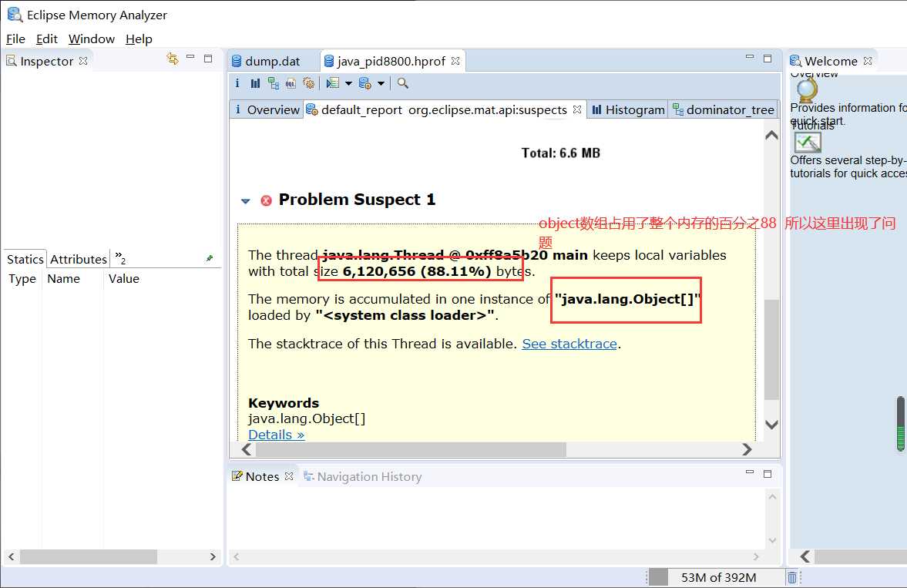Open the OQL query editor icon

(x=291, y=83)
